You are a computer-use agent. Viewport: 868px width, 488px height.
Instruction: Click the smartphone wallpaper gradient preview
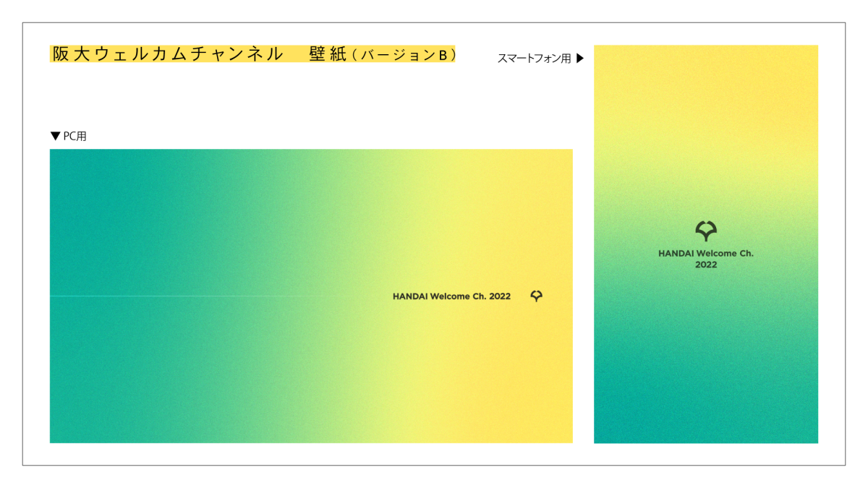tap(706, 244)
